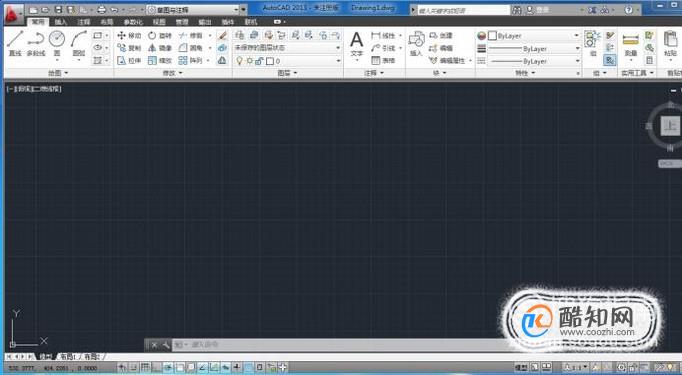This screenshot has width=682, height=375.
Task: Click the Save icon in quick access toolbar
Action: (x=59, y=10)
